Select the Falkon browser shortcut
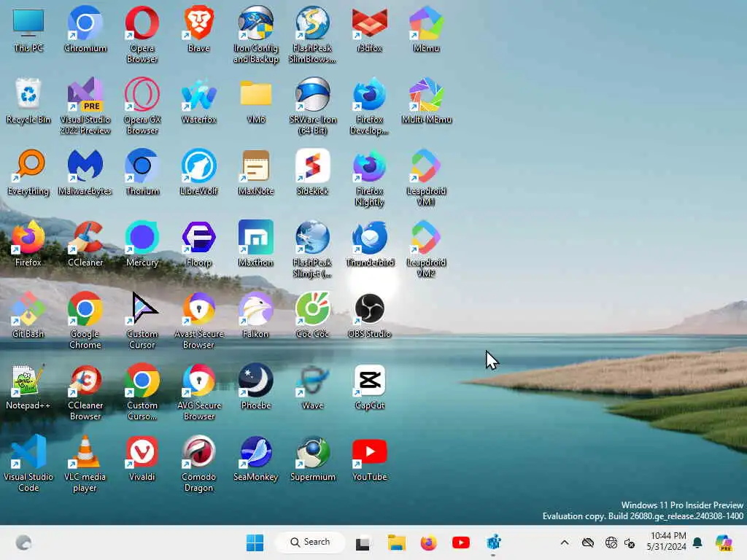The image size is (747, 560). click(256, 315)
